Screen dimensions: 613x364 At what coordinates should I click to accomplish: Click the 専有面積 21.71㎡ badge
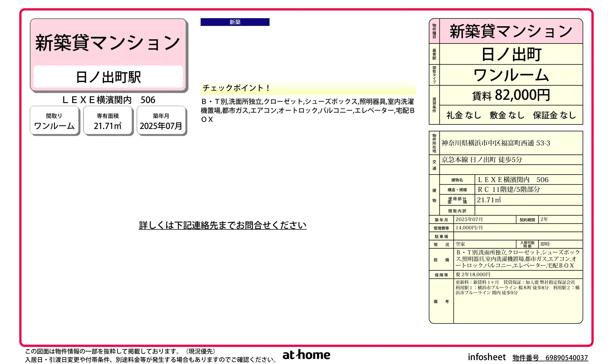pyautogui.click(x=108, y=120)
